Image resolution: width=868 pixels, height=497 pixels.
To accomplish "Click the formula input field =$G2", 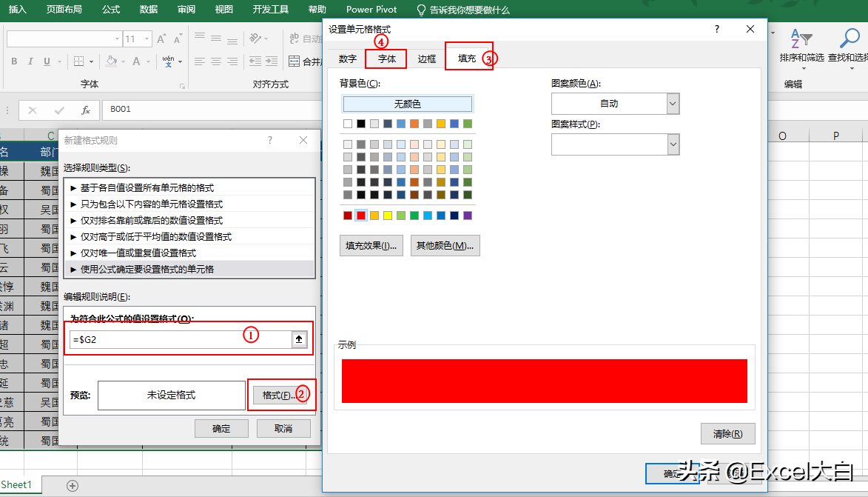I will [x=181, y=339].
